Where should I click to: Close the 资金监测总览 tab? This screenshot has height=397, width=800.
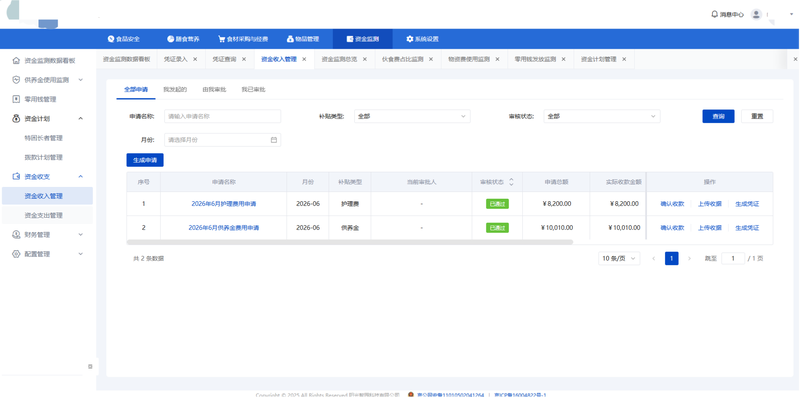(365, 59)
